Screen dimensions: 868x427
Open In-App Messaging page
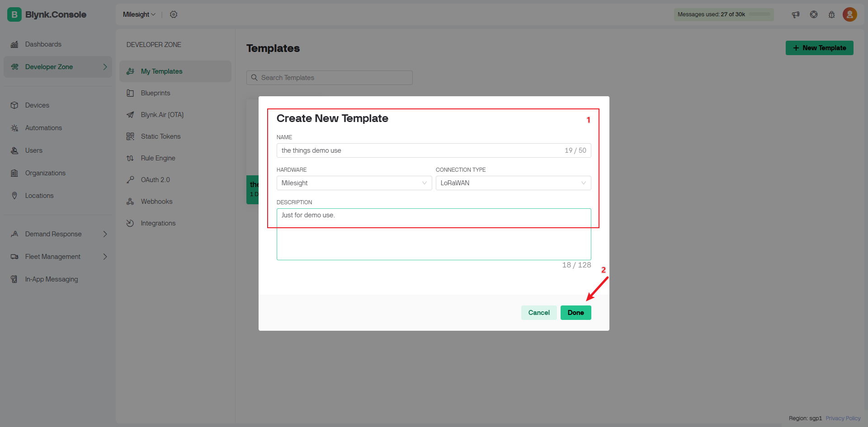(x=58, y=279)
